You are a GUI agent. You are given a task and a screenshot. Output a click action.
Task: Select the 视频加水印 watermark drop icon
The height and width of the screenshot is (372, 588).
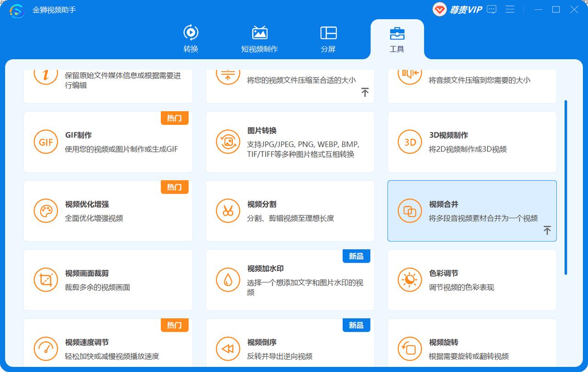(x=227, y=279)
